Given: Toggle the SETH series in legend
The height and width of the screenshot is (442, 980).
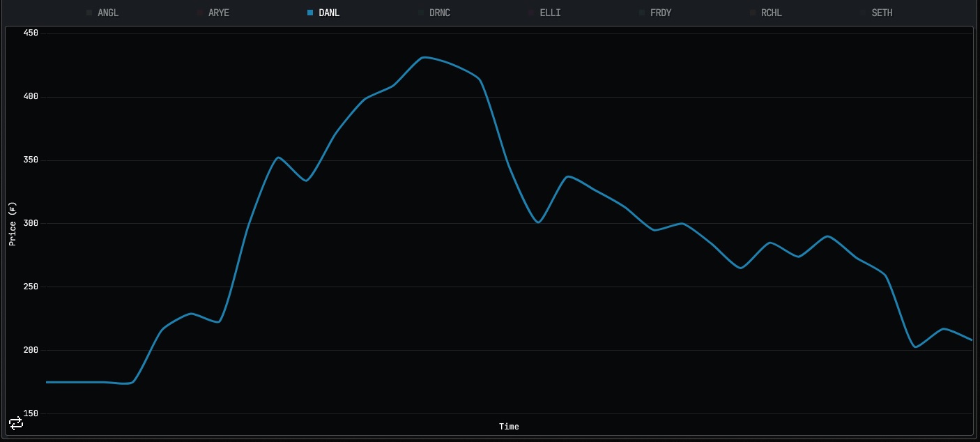Looking at the screenshot, I should (876, 13).
